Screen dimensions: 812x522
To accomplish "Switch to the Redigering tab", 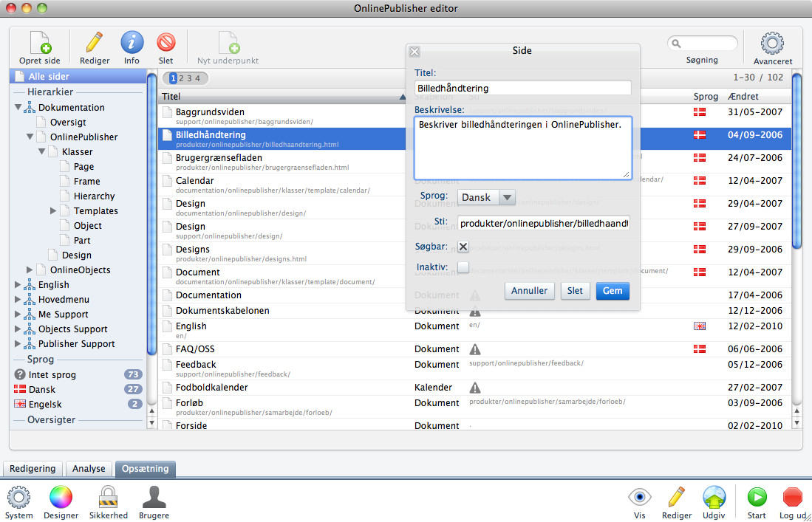I will tap(33, 469).
